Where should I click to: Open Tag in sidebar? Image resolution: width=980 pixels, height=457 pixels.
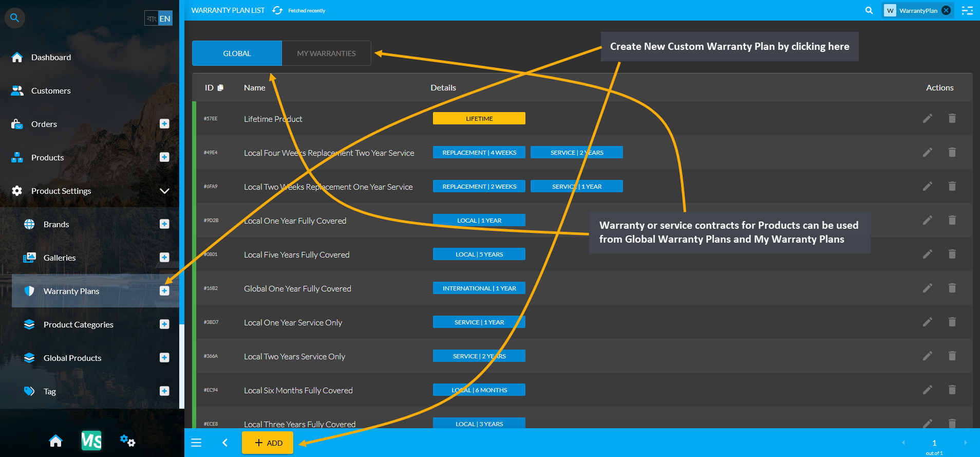click(49, 391)
